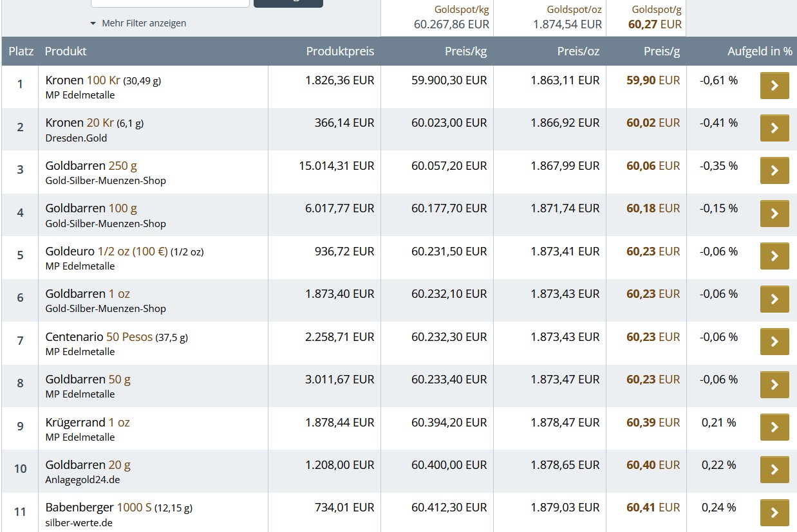
Task: Click the Krügerrand 1 oz arrow button
Action: [x=774, y=427]
